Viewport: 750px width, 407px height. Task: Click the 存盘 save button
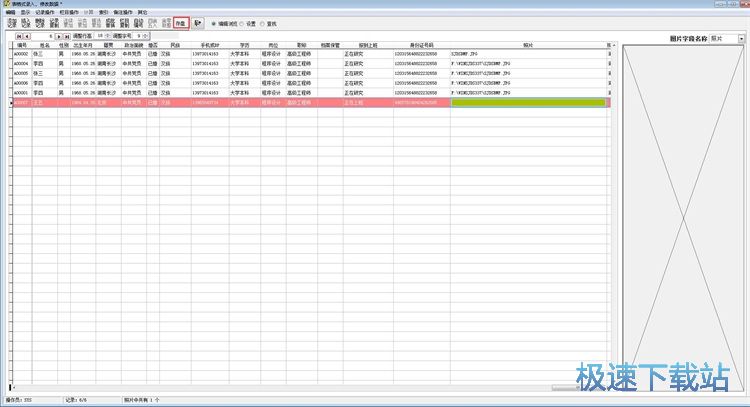[x=181, y=23]
